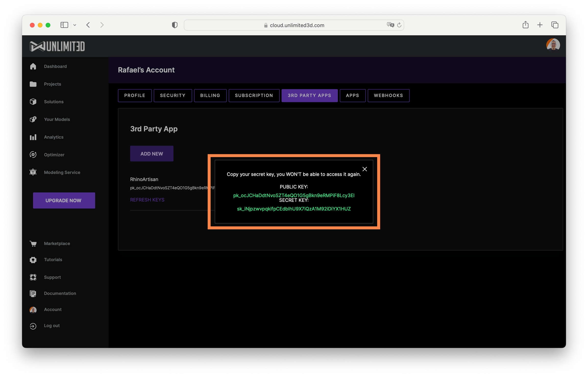Select the 3rd Party Apps tab
This screenshot has height=377, width=588.
tap(310, 95)
